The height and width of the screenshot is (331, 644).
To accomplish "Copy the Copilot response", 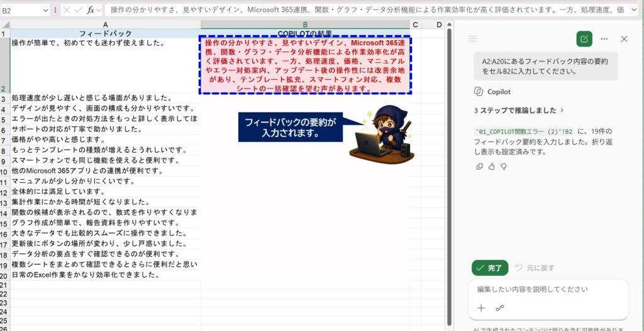I will point(479,166).
